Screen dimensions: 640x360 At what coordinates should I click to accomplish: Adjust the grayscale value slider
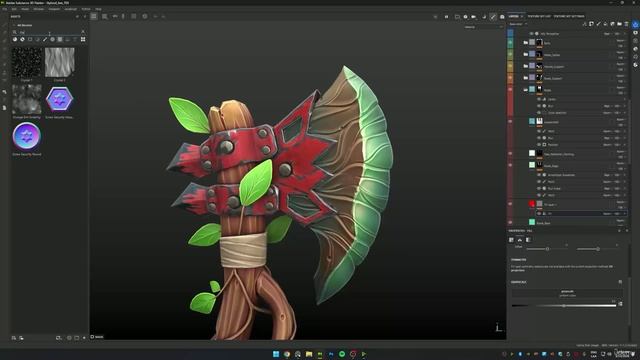pos(564,305)
